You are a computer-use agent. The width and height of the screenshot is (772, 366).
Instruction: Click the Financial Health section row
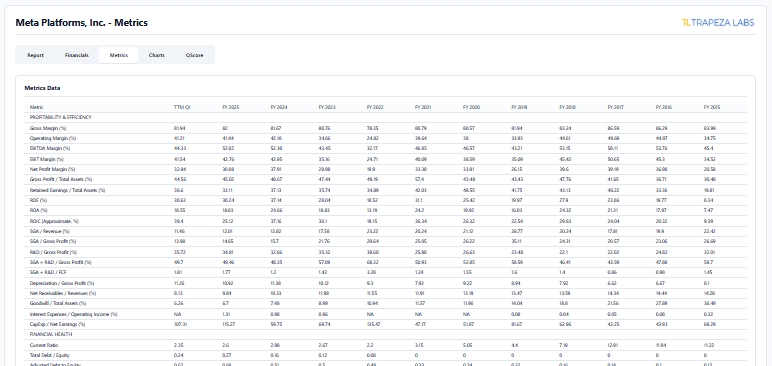(386, 334)
